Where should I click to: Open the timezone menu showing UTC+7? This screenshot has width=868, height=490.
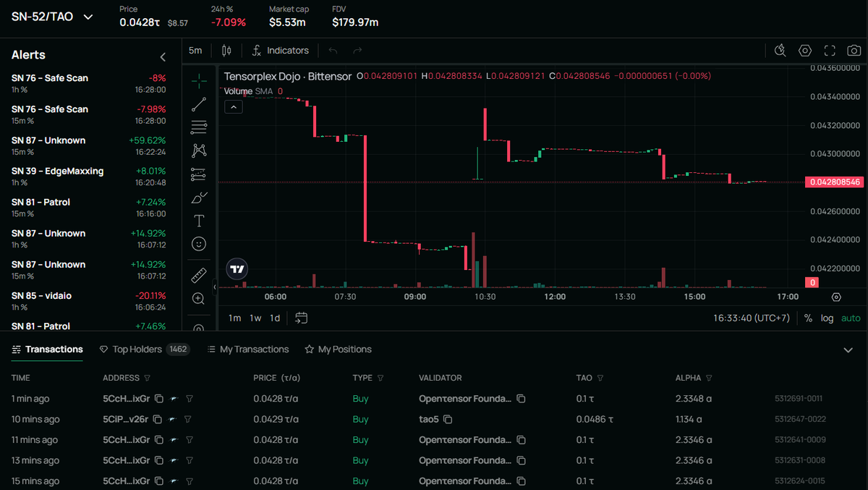point(752,318)
